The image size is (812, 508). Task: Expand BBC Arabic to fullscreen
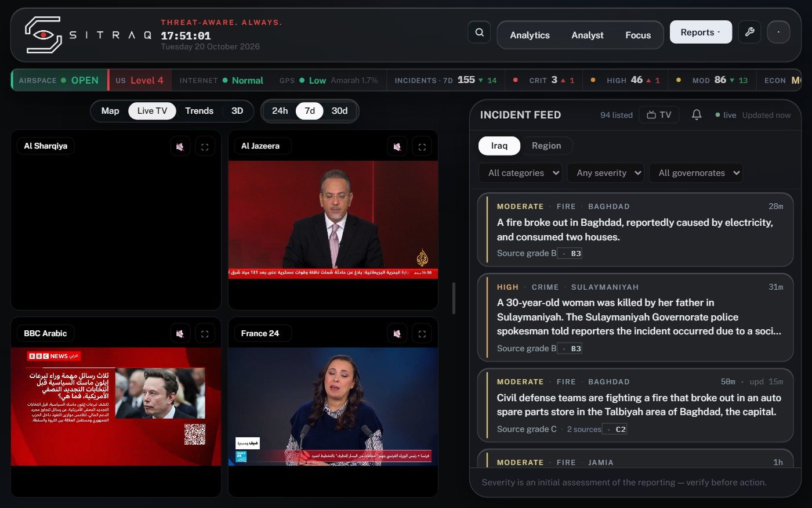click(x=205, y=334)
